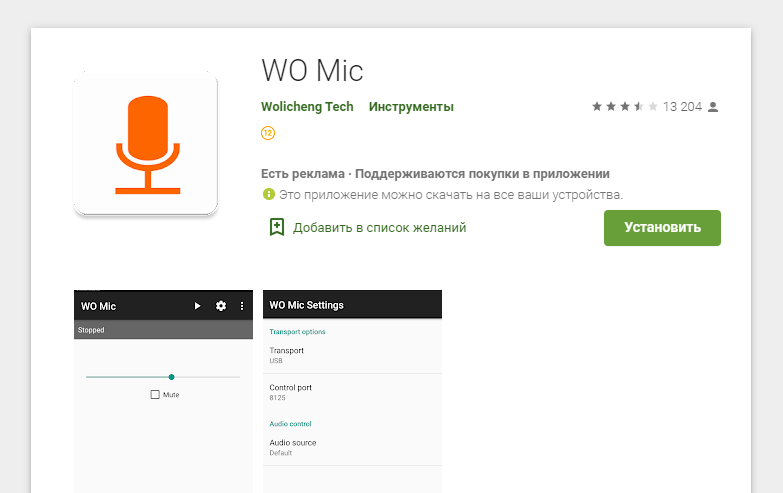This screenshot has height=493, width=783.
Task: Click the Это приложение можно скачать message
Action: tap(451, 194)
